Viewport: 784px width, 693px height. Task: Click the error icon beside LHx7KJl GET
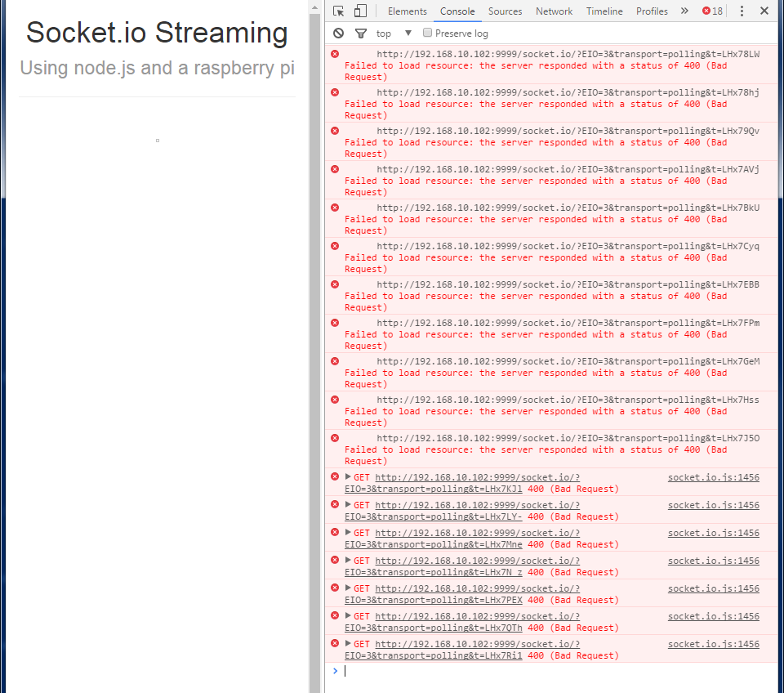coord(335,476)
